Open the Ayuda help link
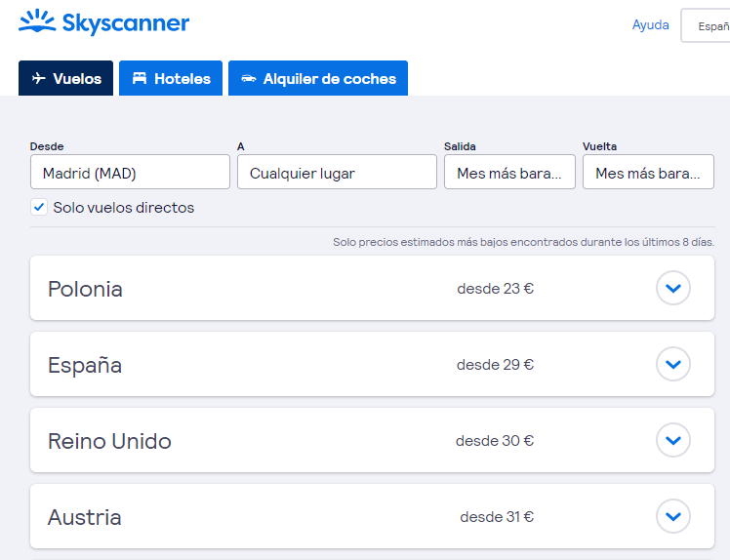The height and width of the screenshot is (560, 730). click(650, 24)
